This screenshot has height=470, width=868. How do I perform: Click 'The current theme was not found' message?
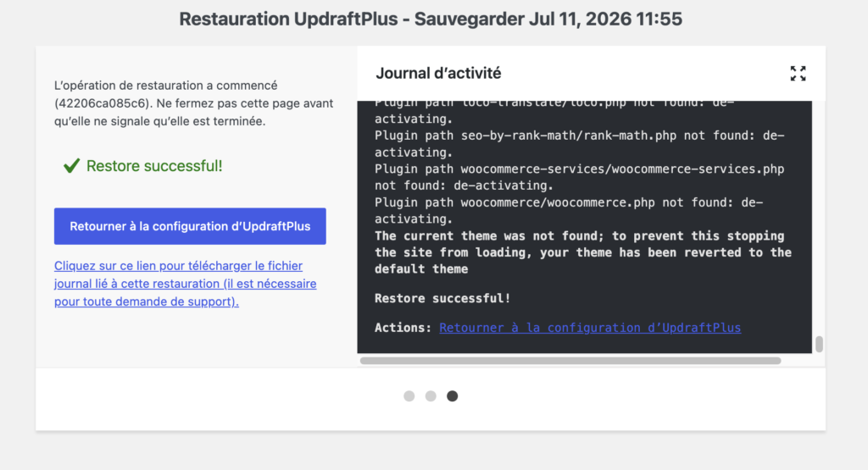[583, 252]
